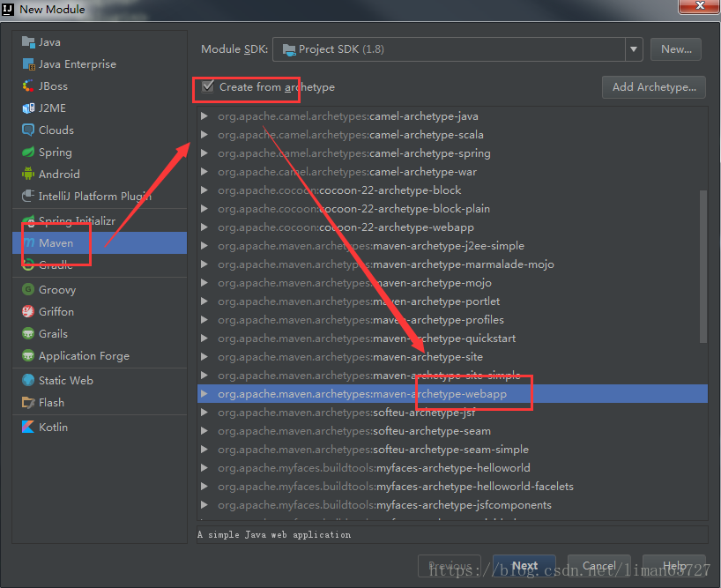This screenshot has height=588, width=721.
Task: Click the Next button
Action: click(524, 565)
